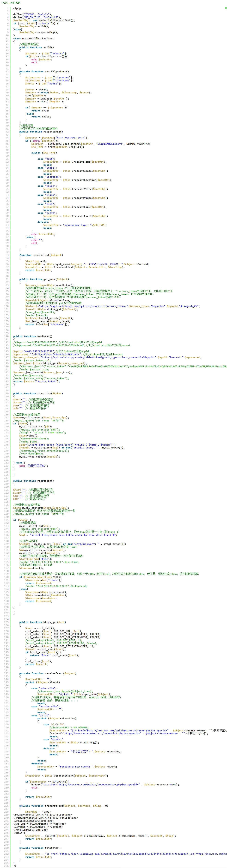Viewport: 227px width, 868px height.
Task: Click the public function readtoken() line
Action: (33, 481)
